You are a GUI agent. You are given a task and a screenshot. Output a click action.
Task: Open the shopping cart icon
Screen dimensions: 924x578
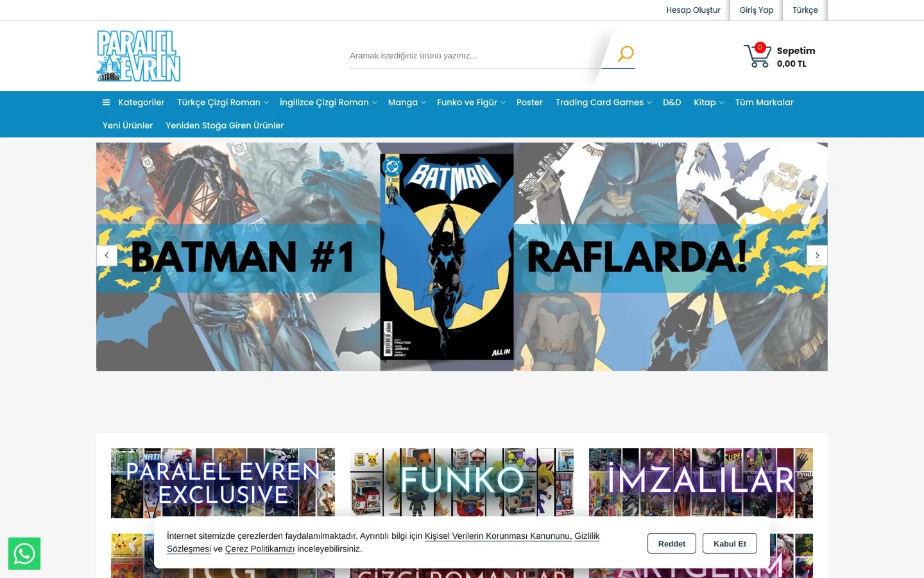[757, 56]
